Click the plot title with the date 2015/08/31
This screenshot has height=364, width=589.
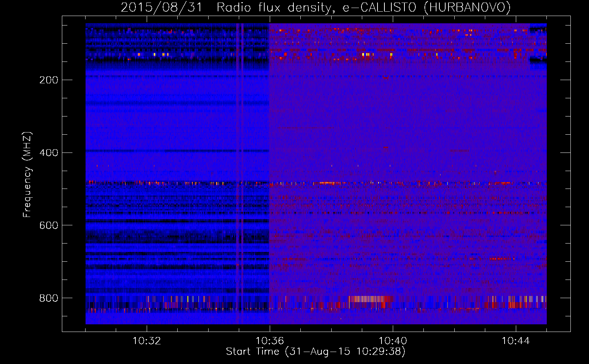(x=316, y=8)
